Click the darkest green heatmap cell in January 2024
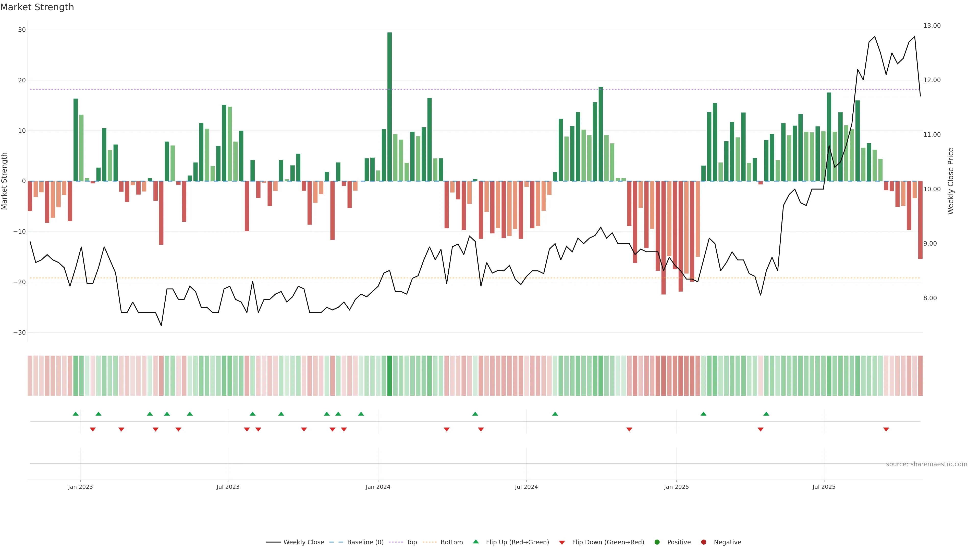Viewport: 980px width, 551px height. click(389, 375)
